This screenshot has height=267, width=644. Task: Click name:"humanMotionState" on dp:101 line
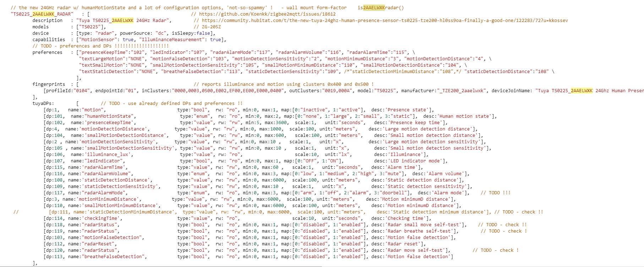102,116
